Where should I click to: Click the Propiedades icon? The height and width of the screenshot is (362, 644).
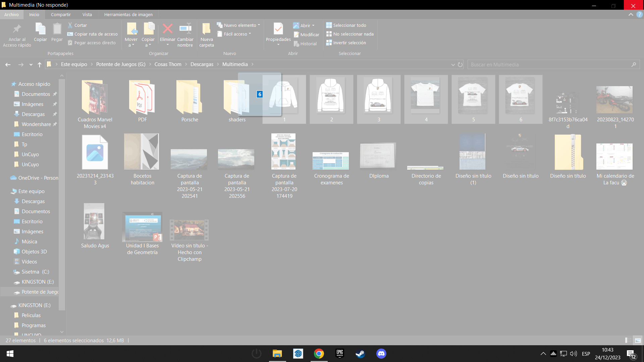278,29
